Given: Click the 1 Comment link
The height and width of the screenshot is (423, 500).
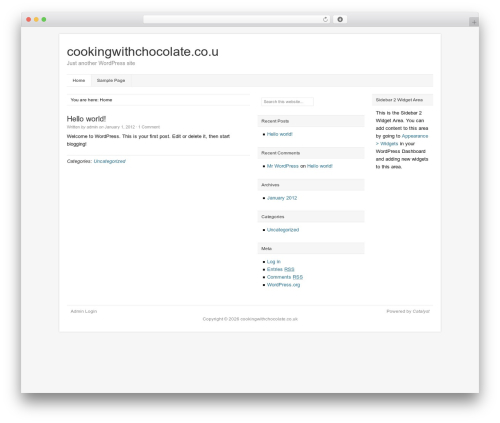Looking at the screenshot, I should tap(149, 127).
